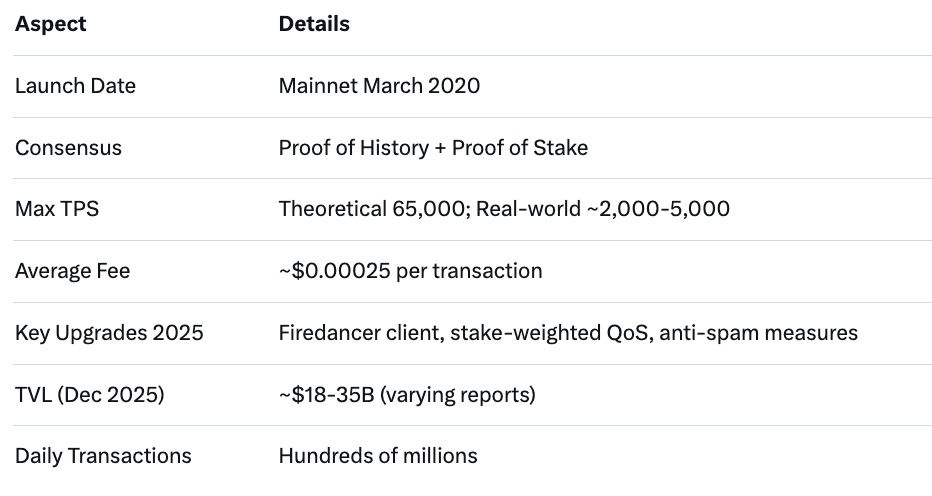Click the Details column header
This screenshot has width=932, height=496.
tap(314, 24)
